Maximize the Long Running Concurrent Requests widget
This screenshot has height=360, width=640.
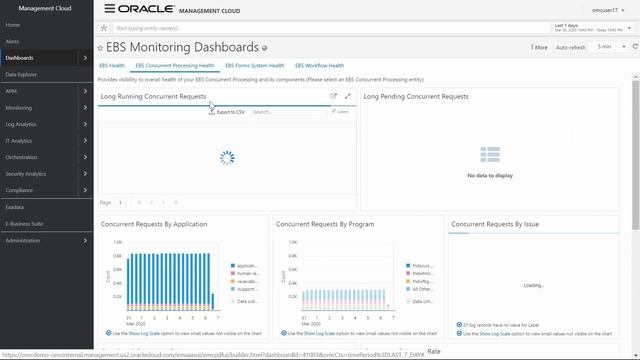pyautogui.click(x=347, y=96)
